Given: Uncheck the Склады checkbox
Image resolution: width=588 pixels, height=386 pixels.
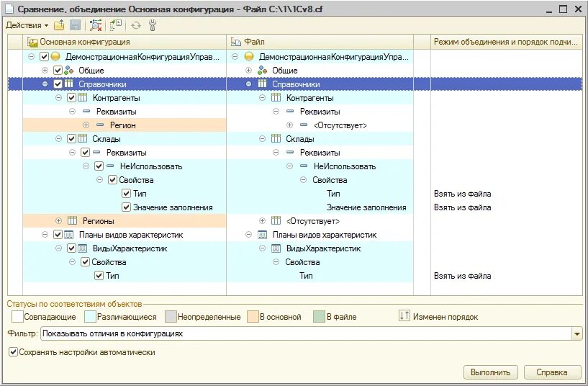Looking at the screenshot, I should [x=72, y=139].
